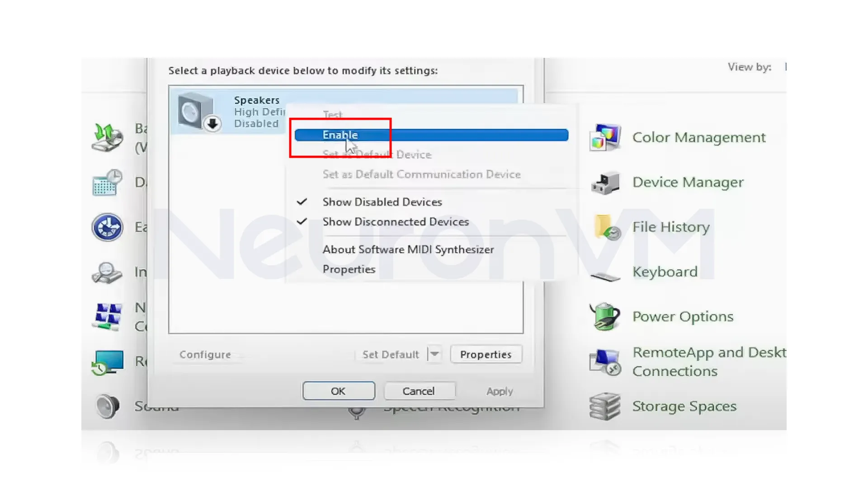Viewport: 868px width, 488px height.
Task: Choose Properties in the context menu
Action: click(349, 269)
